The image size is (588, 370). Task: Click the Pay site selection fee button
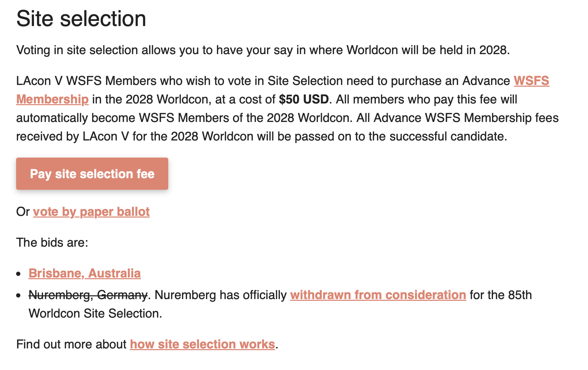[x=92, y=174]
